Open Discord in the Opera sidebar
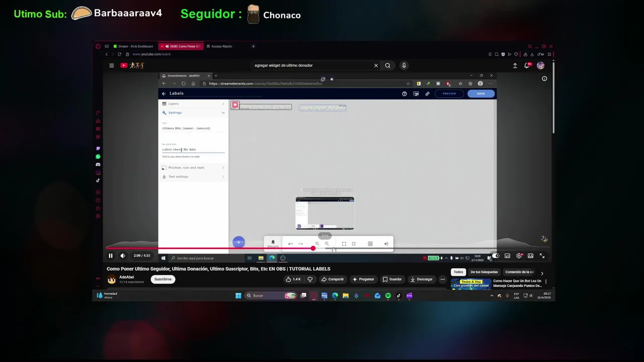Screen dimensions: 644x362 [98, 164]
